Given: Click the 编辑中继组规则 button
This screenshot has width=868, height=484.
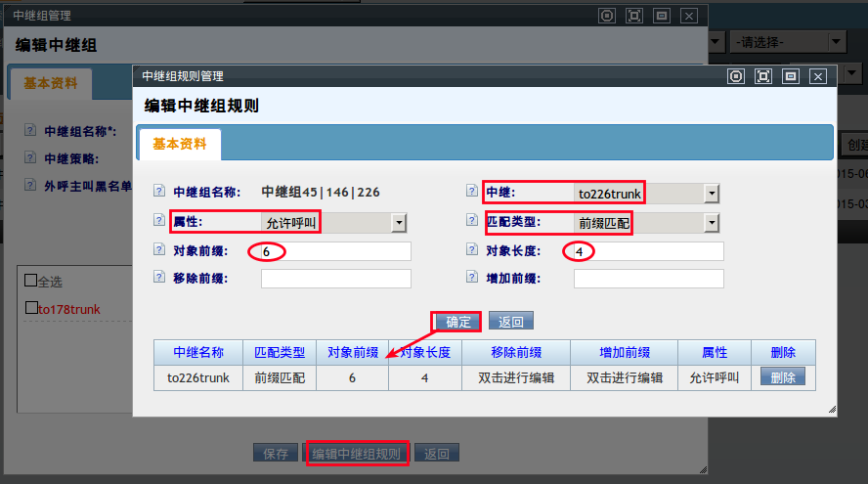Looking at the screenshot, I should coord(357,454).
